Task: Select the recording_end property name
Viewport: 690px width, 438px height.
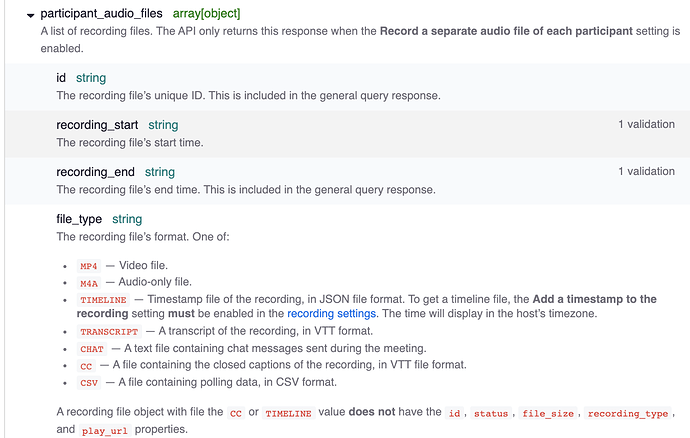Action: tap(95, 172)
